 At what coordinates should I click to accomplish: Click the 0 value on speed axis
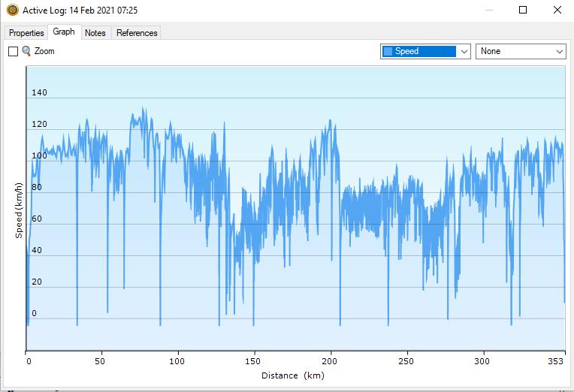[34, 314]
